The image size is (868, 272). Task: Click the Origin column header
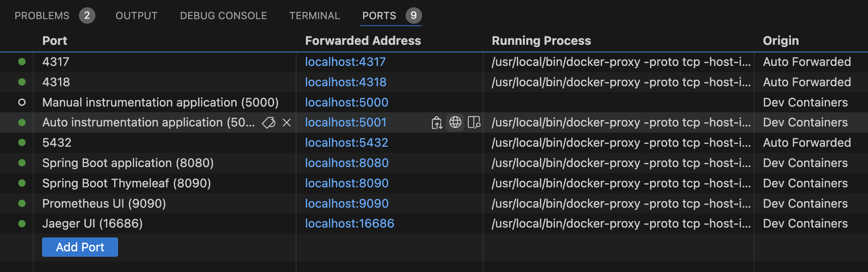click(781, 41)
